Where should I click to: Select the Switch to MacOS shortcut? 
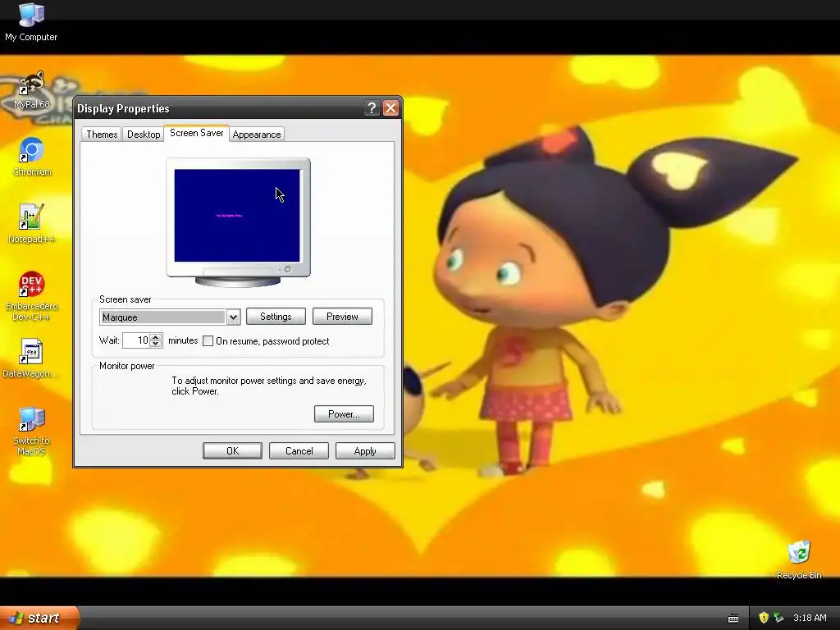[x=31, y=431]
